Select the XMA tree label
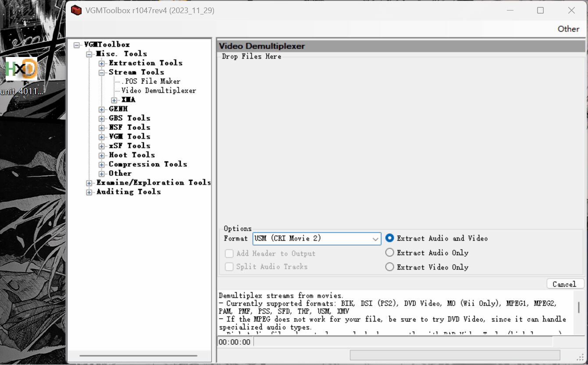The image size is (588, 365). click(x=128, y=100)
